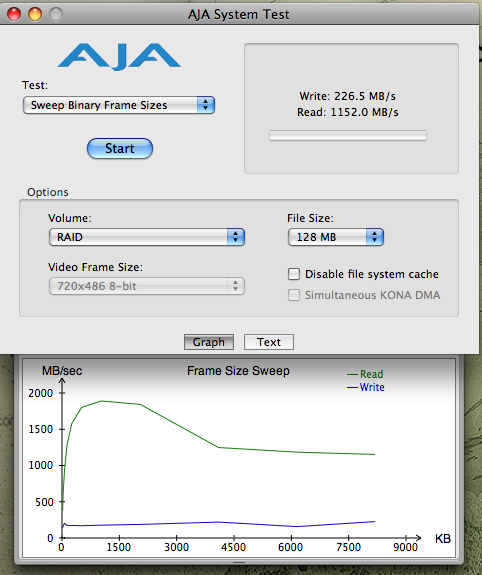Click the disabled zoom window button

point(56,14)
